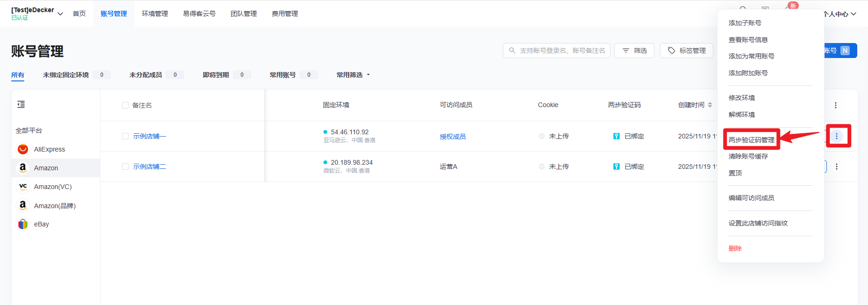This screenshot has height=305, width=868.
Task: Select the AliExpress platform icon
Action: (x=23, y=149)
